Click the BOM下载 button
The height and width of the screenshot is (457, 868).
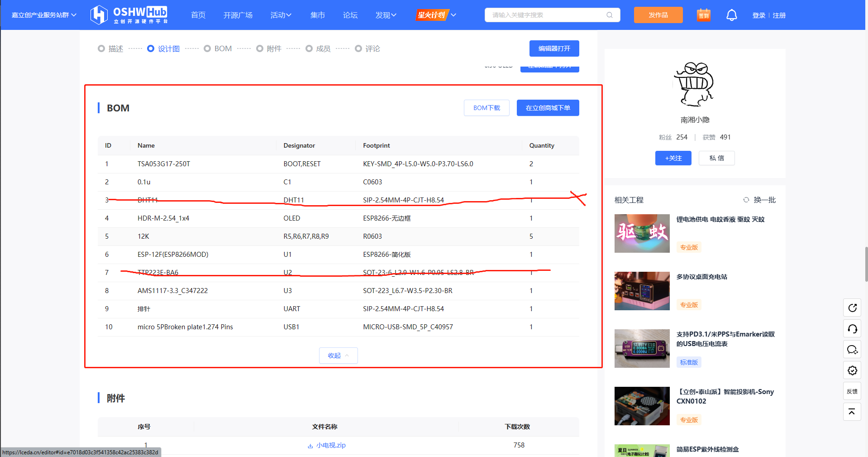click(x=486, y=108)
